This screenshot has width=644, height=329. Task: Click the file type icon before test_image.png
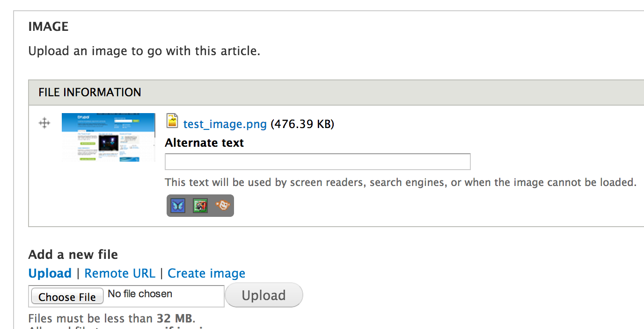pos(173,121)
